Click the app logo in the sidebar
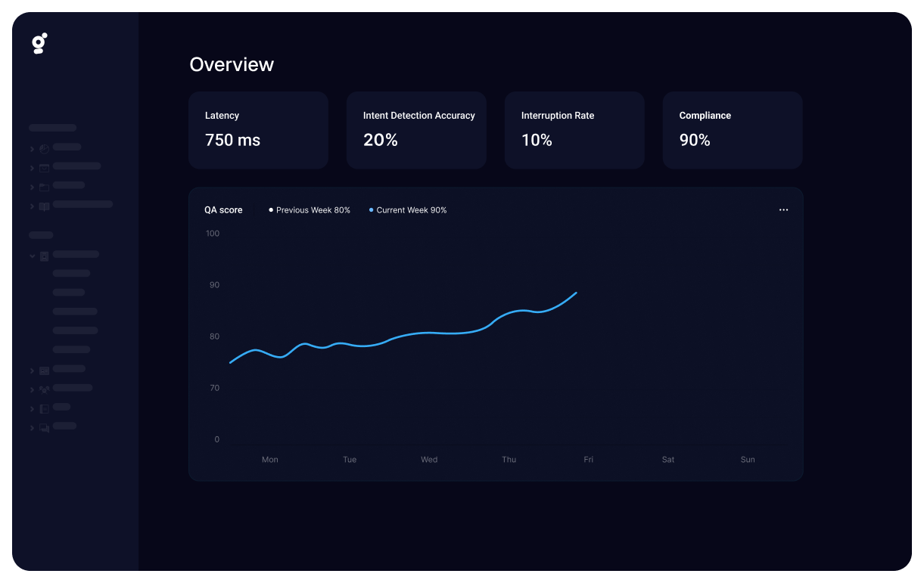The height and width of the screenshot is (583, 924). (x=39, y=43)
